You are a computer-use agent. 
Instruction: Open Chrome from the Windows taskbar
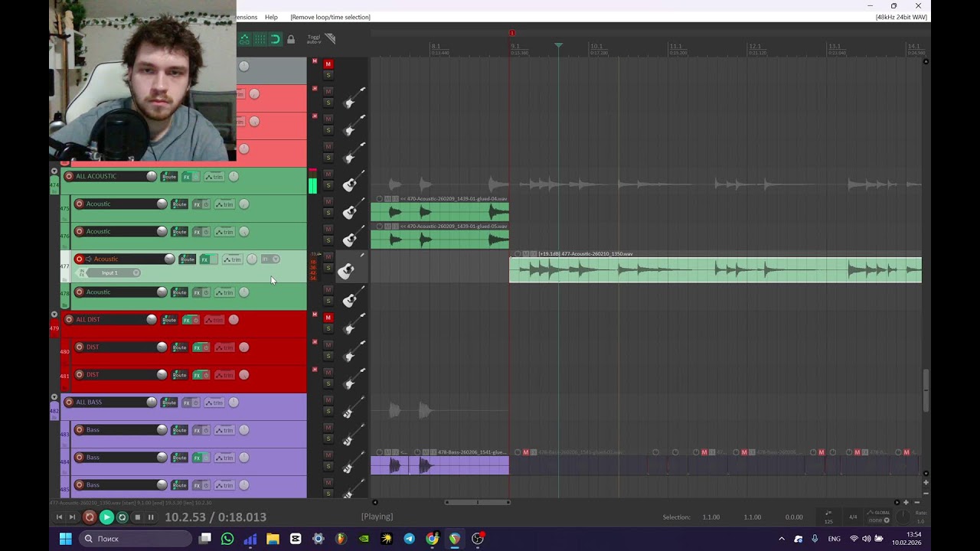433,539
